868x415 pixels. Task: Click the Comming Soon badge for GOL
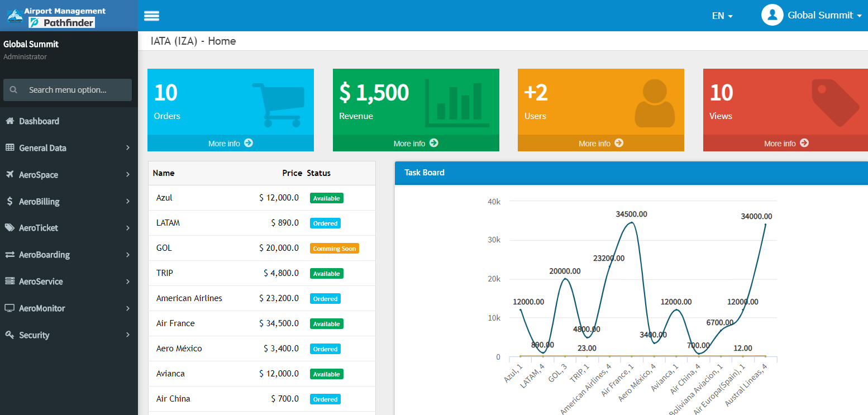(x=334, y=249)
